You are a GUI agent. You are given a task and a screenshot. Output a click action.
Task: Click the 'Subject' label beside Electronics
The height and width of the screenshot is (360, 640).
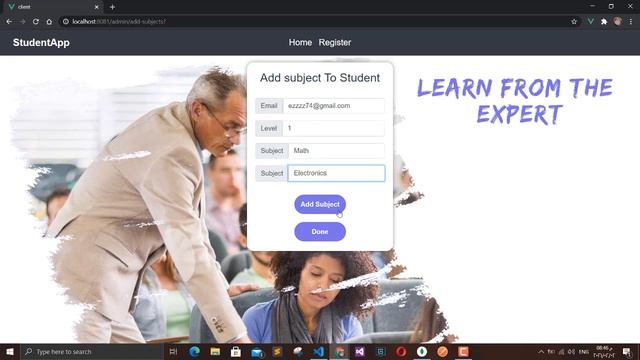(272, 173)
